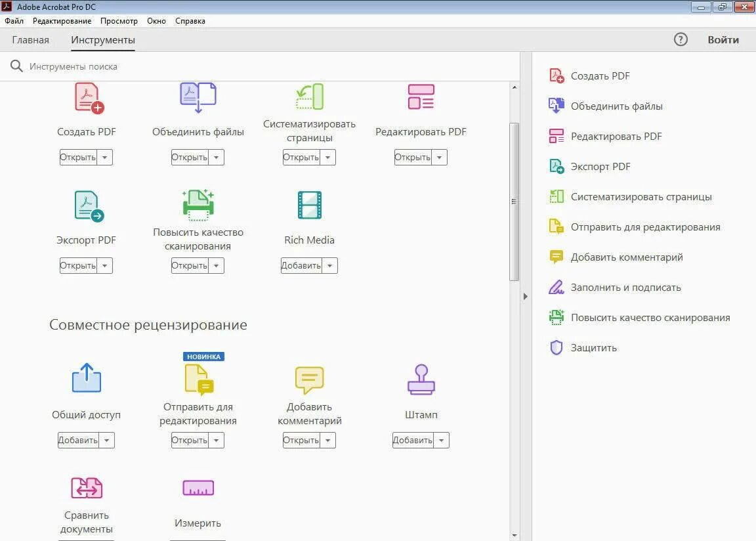Open the Файл menu
This screenshot has height=541, width=756.
(x=14, y=21)
